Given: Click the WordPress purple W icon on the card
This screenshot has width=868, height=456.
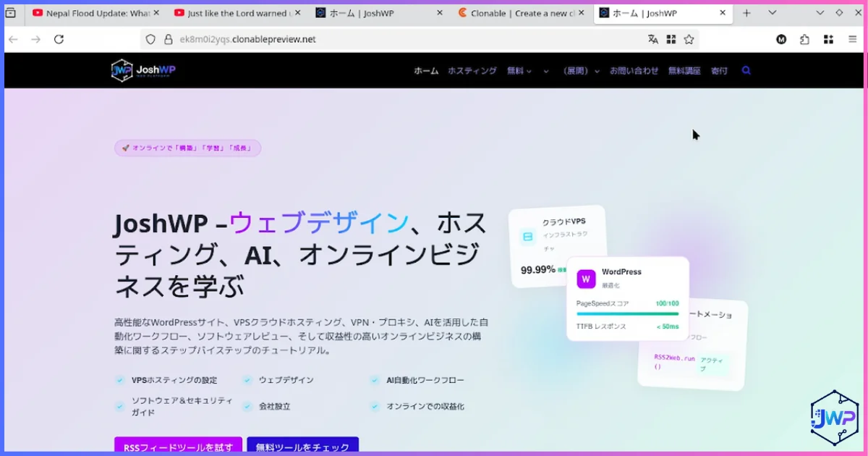Looking at the screenshot, I should tap(586, 278).
